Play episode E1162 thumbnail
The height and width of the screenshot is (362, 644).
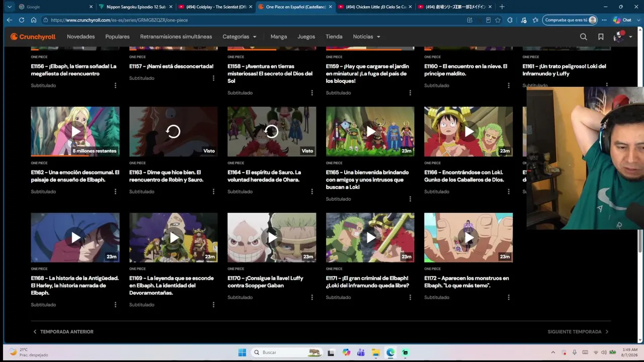(75, 132)
